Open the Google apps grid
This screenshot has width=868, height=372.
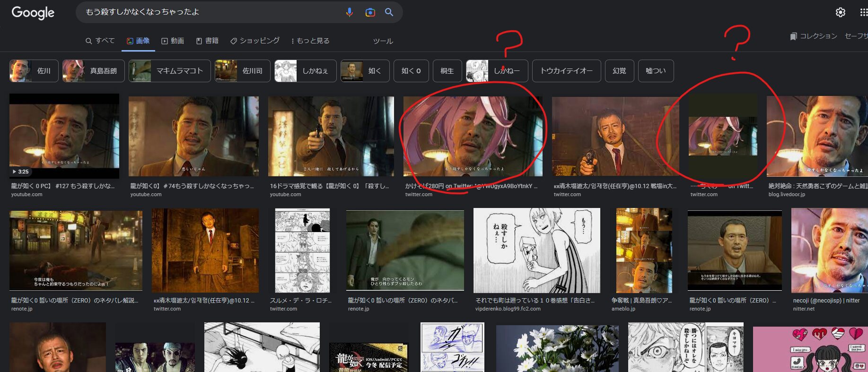pyautogui.click(x=863, y=12)
